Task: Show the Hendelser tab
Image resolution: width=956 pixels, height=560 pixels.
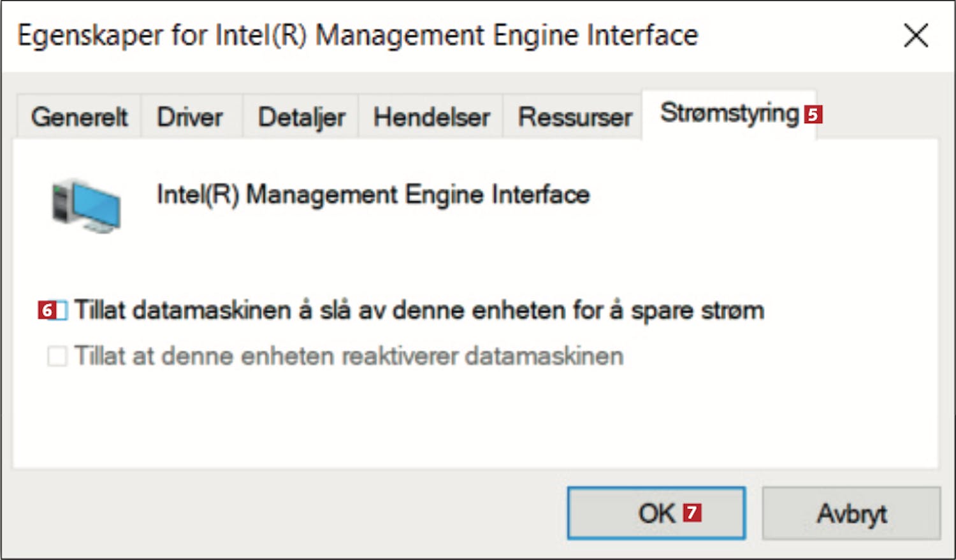Action: [431, 117]
